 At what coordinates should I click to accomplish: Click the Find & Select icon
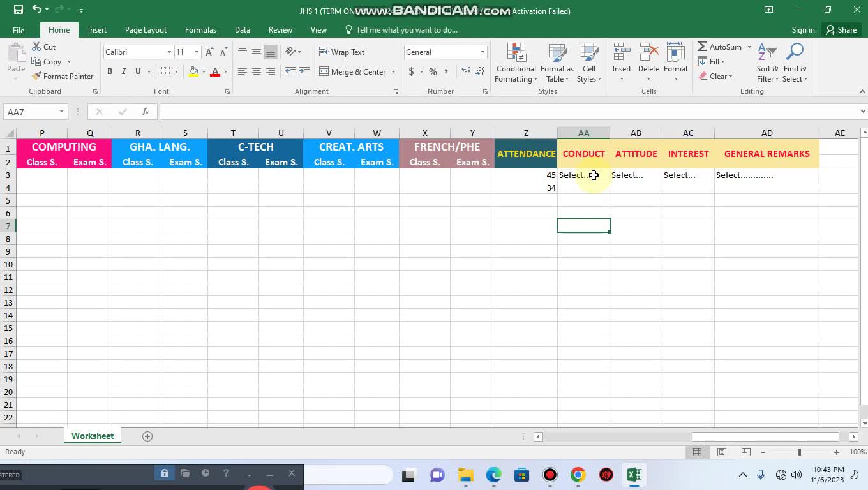tap(795, 64)
